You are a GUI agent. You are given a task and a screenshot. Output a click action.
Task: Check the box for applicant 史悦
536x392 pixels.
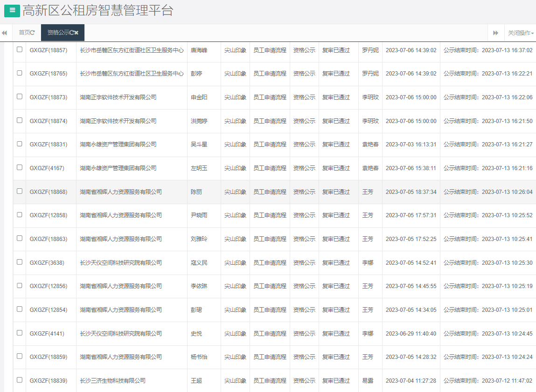point(20,333)
